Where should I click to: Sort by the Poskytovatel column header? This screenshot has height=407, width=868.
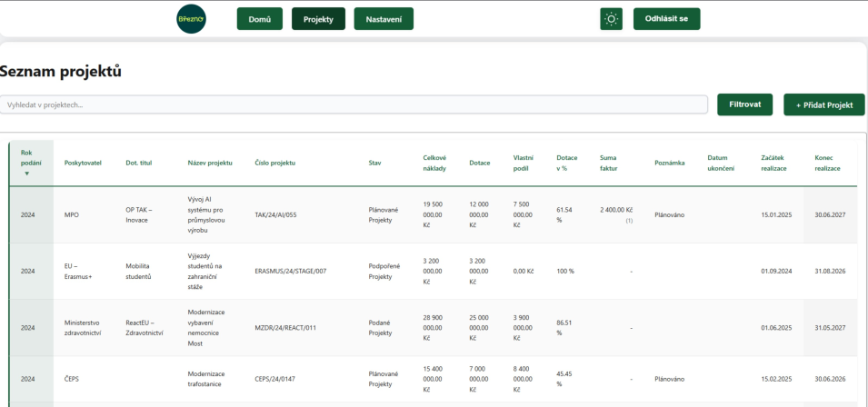click(x=83, y=164)
